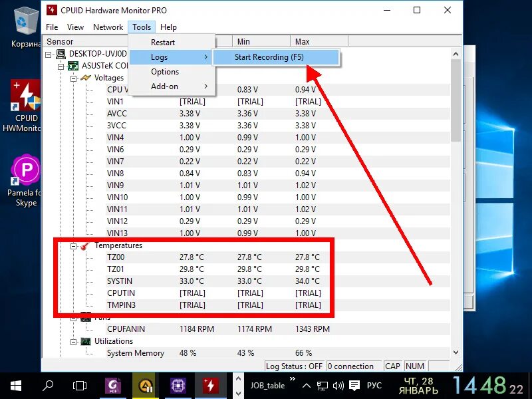
Task: Click the sensor list scroll up arrow
Action: pos(456,54)
